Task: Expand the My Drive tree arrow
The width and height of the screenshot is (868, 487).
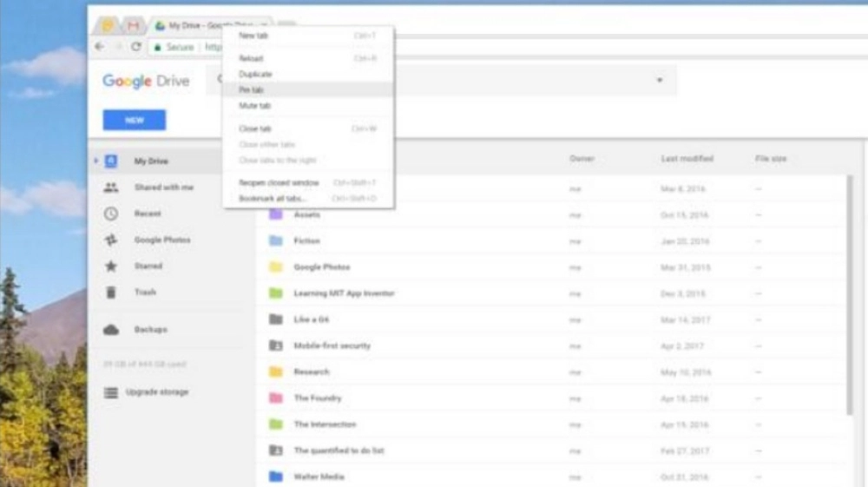Action: [x=95, y=161]
